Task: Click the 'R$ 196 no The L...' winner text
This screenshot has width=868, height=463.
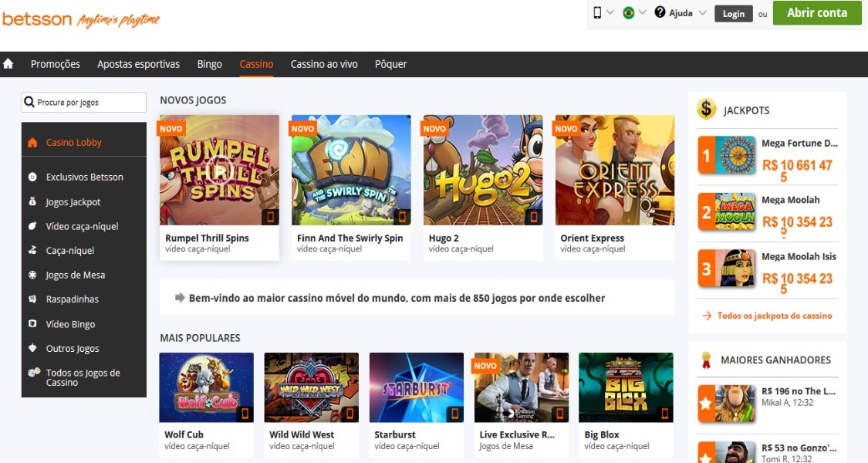Action: (x=799, y=391)
